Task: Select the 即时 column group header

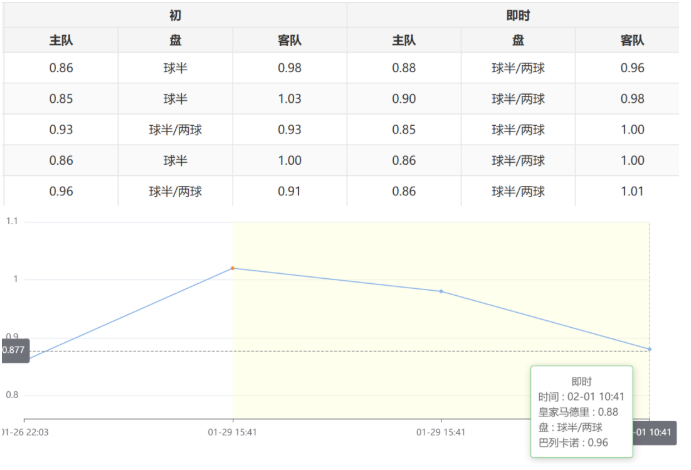Action: (518, 15)
